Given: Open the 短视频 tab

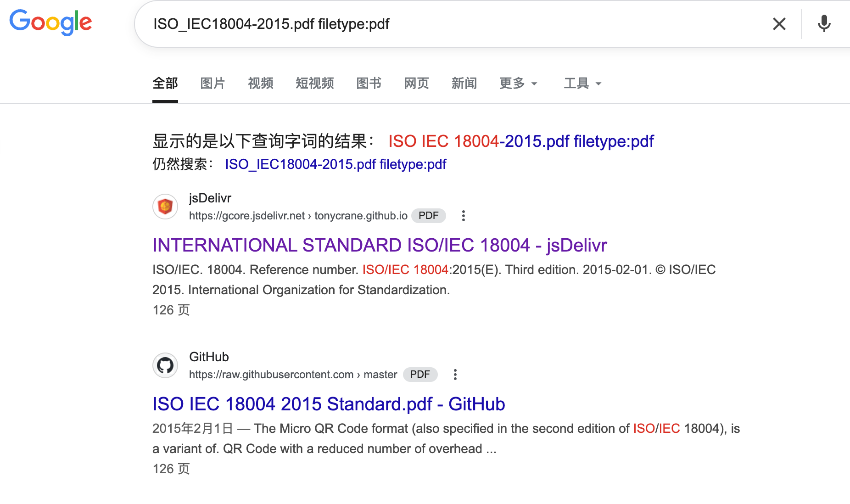Looking at the screenshot, I should click(x=314, y=83).
